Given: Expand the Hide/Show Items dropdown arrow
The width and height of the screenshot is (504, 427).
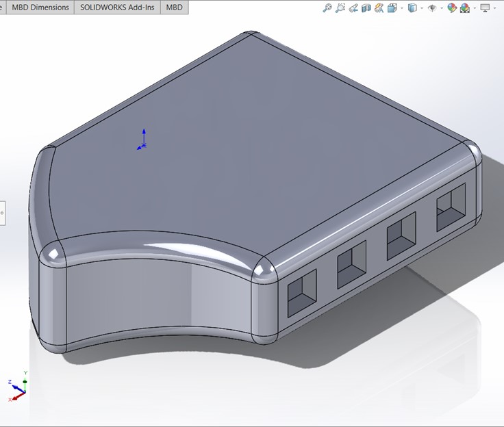Looking at the screenshot, I should [x=442, y=8].
